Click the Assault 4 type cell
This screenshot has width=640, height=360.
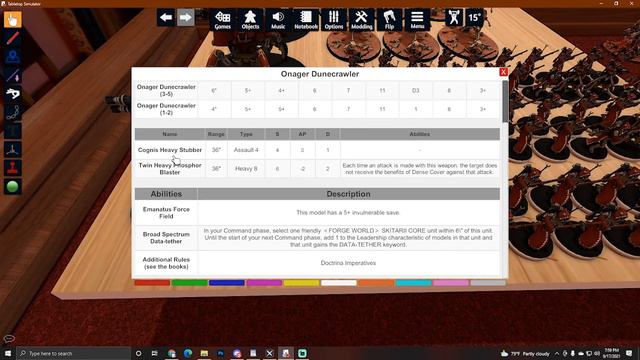pos(246,150)
